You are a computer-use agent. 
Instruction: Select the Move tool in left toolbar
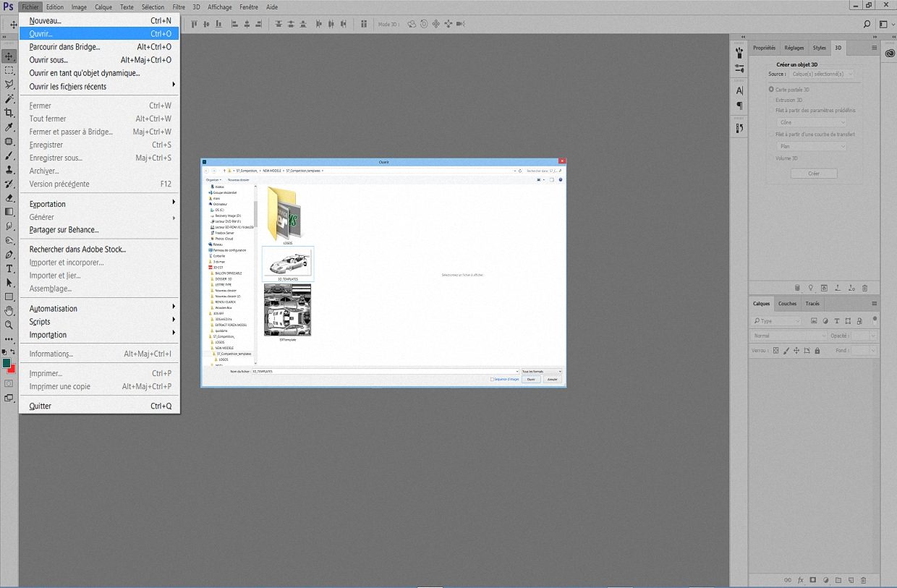click(x=9, y=56)
